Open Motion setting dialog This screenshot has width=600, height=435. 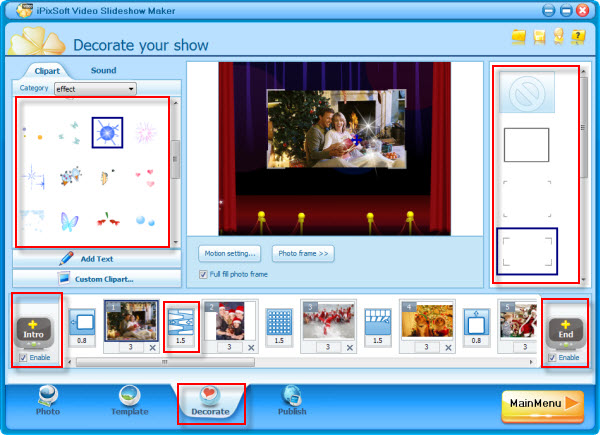[230, 253]
